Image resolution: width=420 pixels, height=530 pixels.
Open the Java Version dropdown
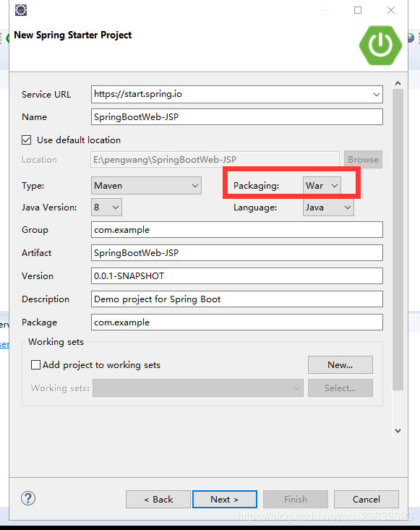click(106, 208)
